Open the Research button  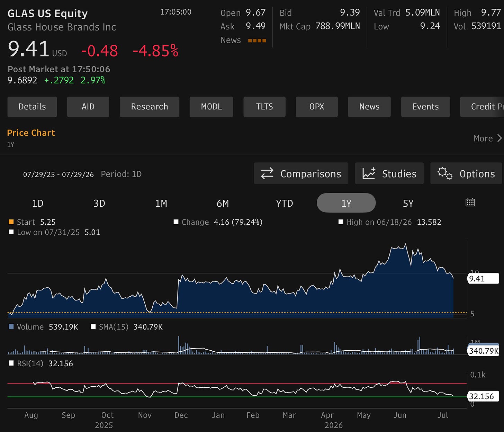pyautogui.click(x=150, y=107)
